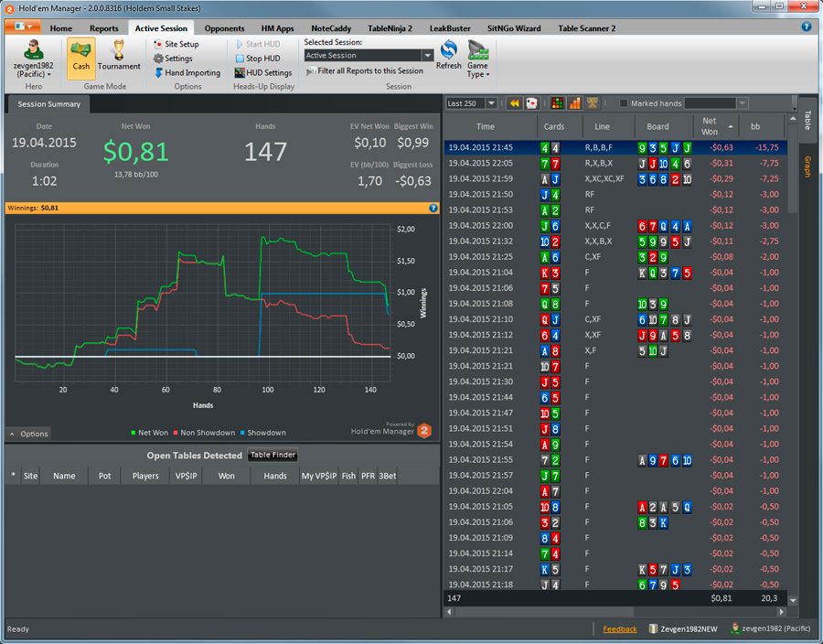Switch to the Opponents tab
The height and width of the screenshot is (644, 823).
coord(224,28)
